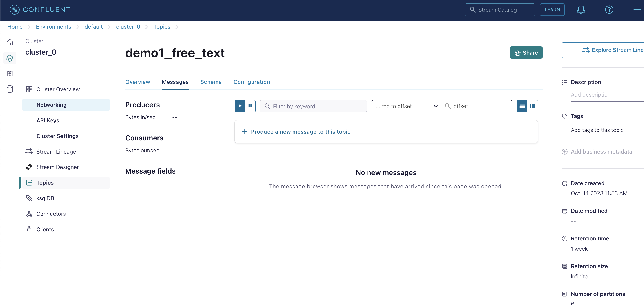This screenshot has height=305, width=644.
Task: Pause the message stream
Action: click(250, 106)
